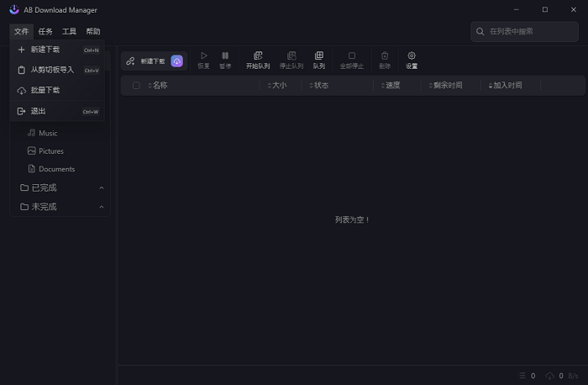Open the 任务 menu
The width and height of the screenshot is (588, 385).
click(x=45, y=31)
